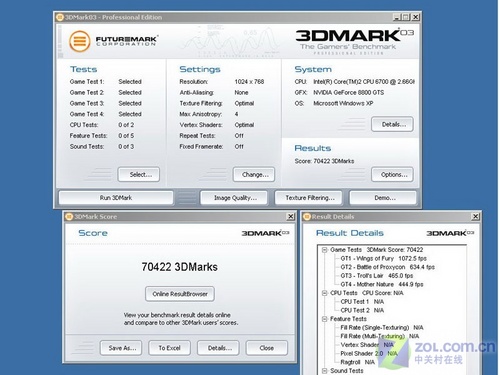The width and height of the screenshot is (500, 375).
Task: Select the Ragtroll N/A row
Action: pyautogui.click(x=357, y=362)
